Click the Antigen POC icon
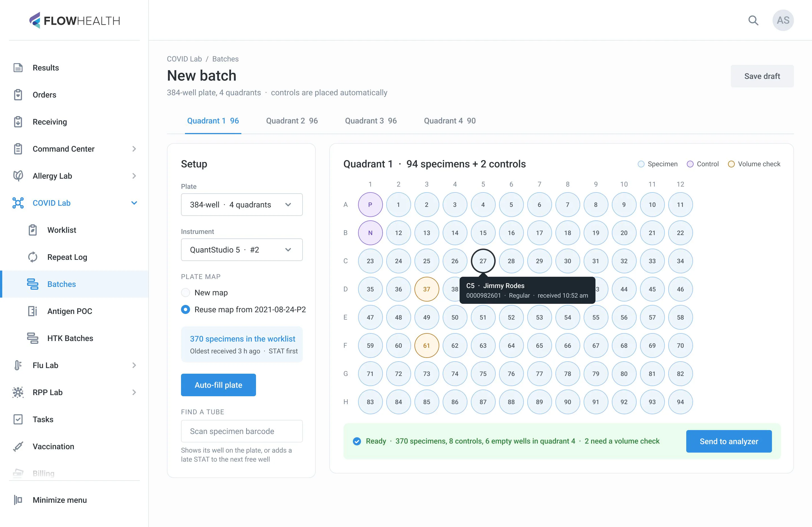The image size is (812, 527). tap(33, 311)
